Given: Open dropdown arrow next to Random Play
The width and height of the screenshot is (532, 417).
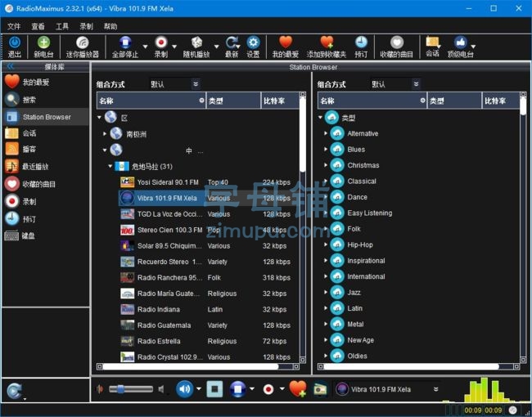Looking at the screenshot, I should tap(216, 47).
